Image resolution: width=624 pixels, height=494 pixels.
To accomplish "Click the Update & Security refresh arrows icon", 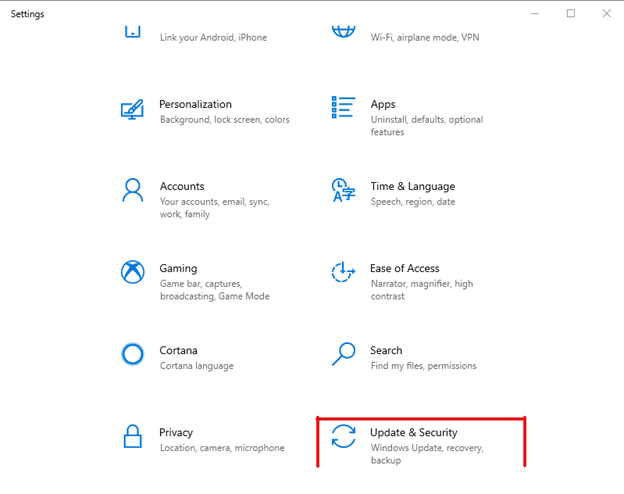I will (343, 436).
